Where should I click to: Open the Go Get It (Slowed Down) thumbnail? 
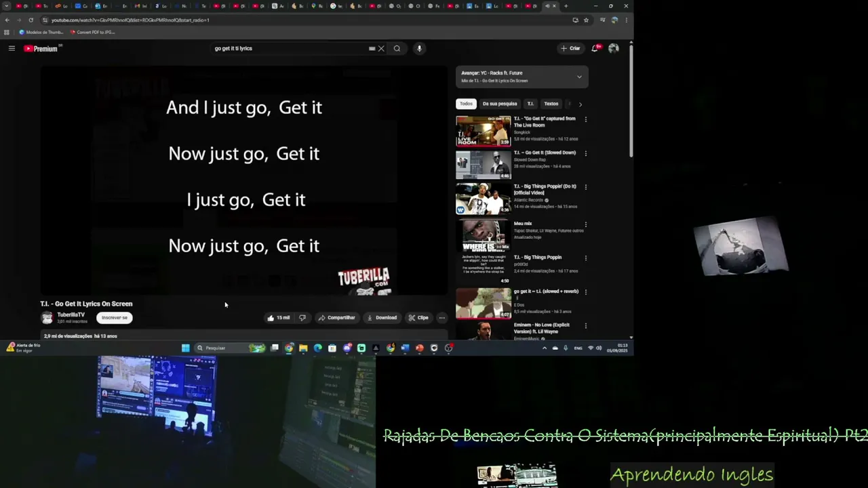(484, 165)
